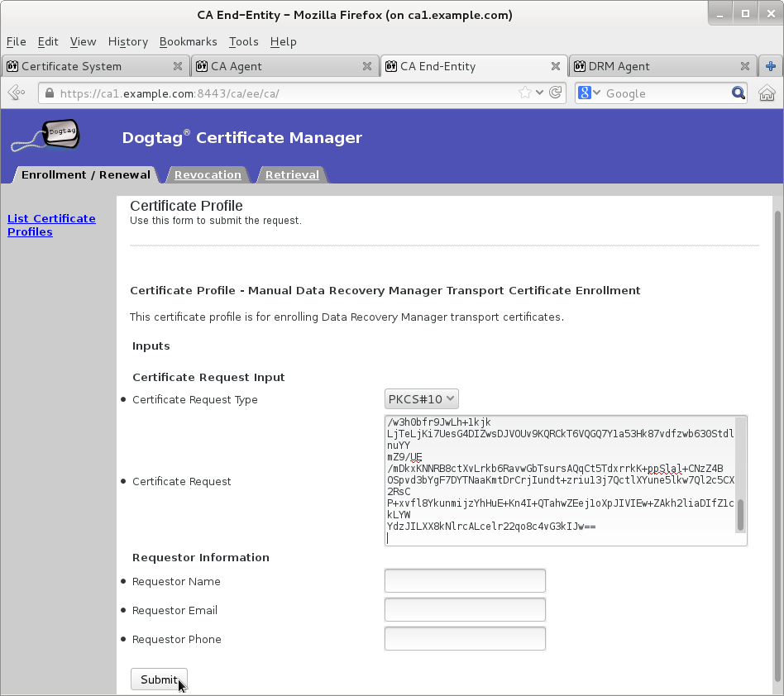Screen dimensions: 784x696
Task: Close the CA End-Entity tab
Action: coord(556,66)
